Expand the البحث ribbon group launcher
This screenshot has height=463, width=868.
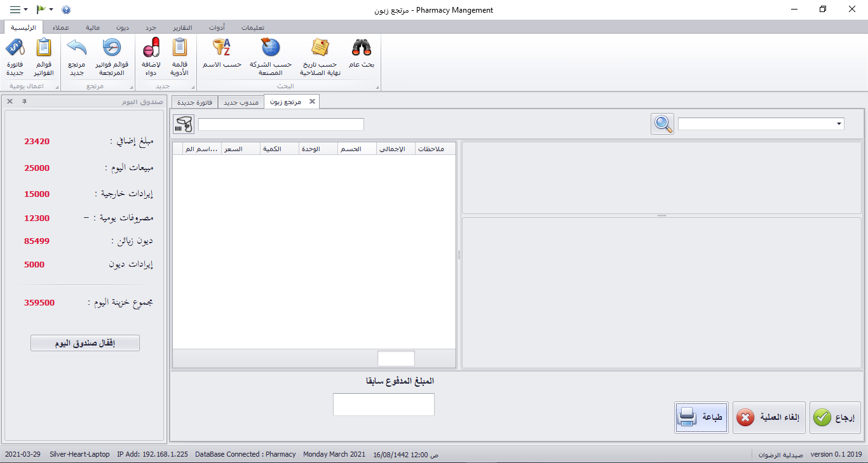[x=377, y=86]
